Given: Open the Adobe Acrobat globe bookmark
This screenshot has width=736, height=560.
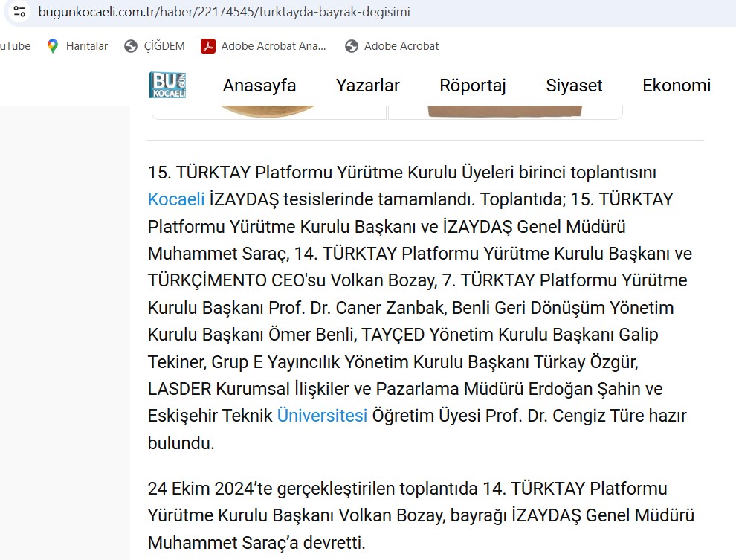Looking at the screenshot, I should point(392,46).
